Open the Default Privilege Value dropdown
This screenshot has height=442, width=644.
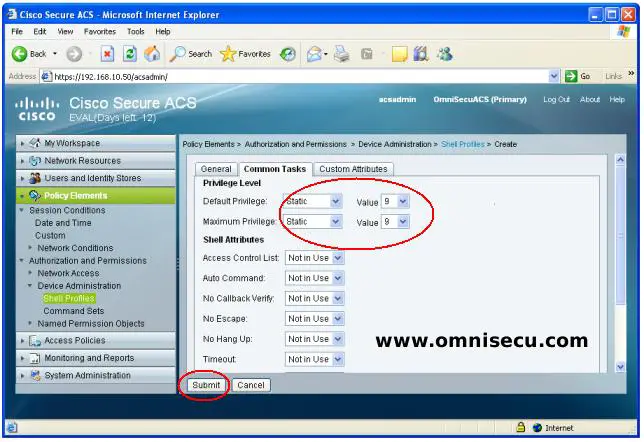click(x=395, y=201)
